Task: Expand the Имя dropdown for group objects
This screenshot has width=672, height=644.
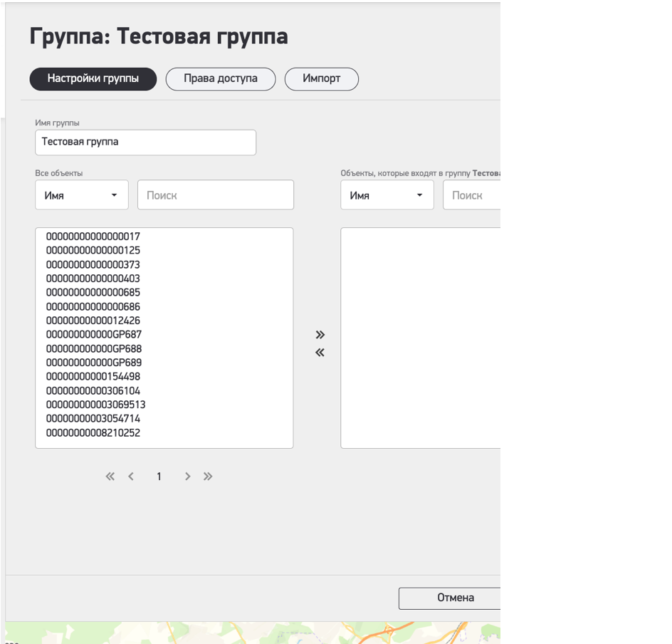Action: (x=387, y=195)
